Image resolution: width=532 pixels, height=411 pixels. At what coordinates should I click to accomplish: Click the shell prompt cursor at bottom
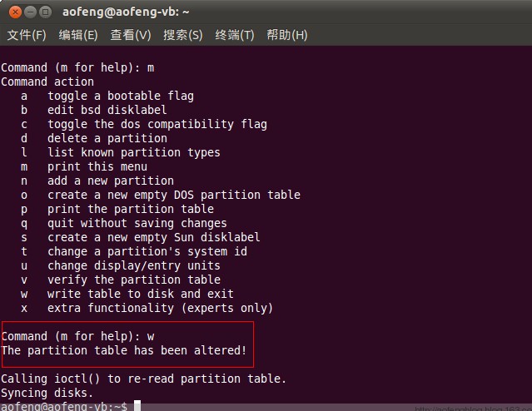click(137, 405)
